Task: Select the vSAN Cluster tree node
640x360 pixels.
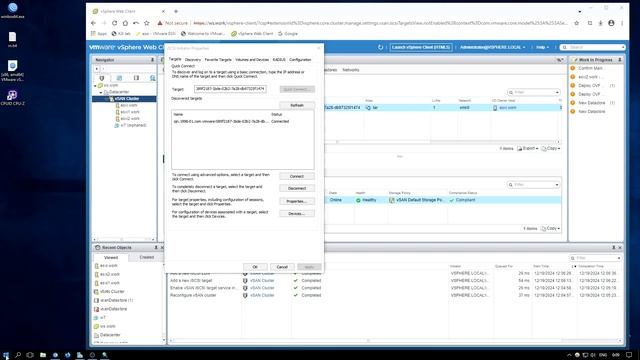Action: 127,99
